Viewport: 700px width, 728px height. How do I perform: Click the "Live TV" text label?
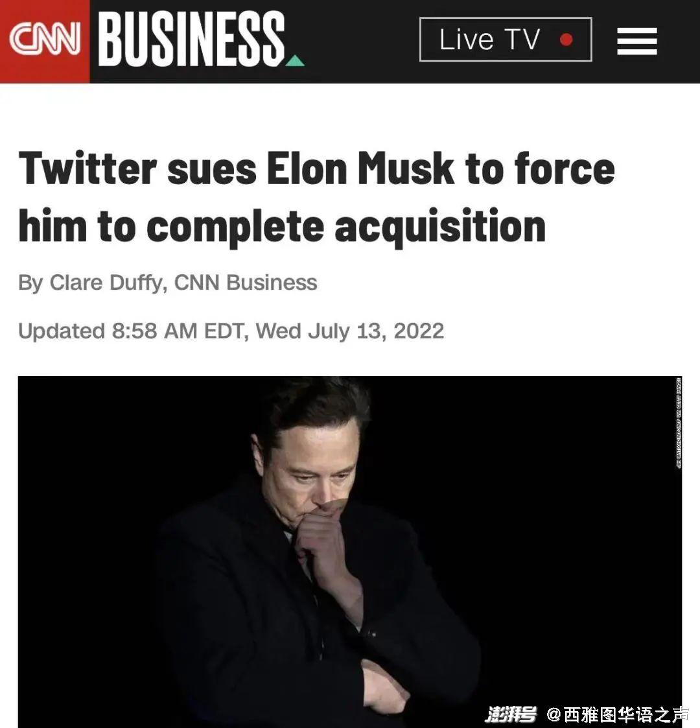point(489,40)
